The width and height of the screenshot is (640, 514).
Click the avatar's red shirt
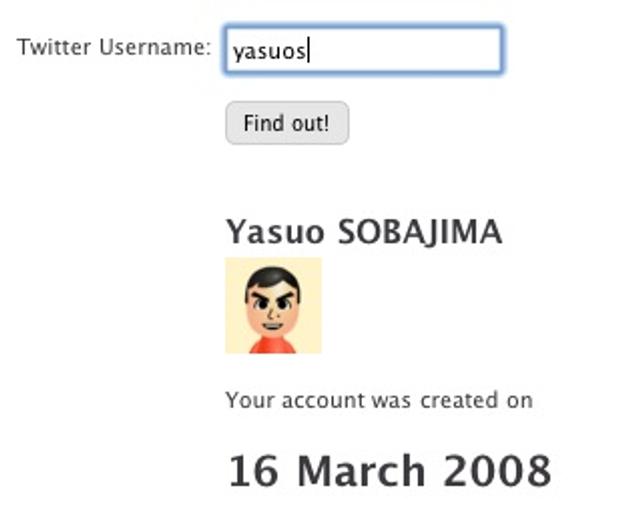(272, 345)
